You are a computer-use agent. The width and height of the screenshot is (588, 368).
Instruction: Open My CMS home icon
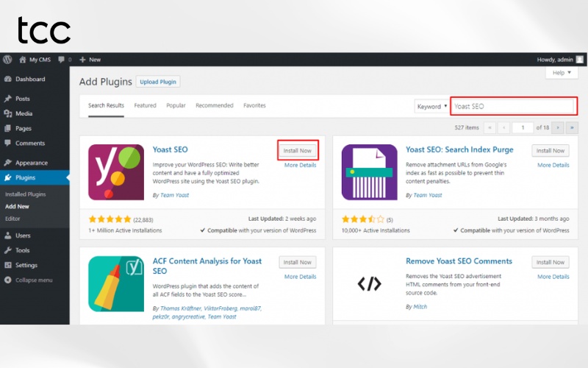click(23, 60)
